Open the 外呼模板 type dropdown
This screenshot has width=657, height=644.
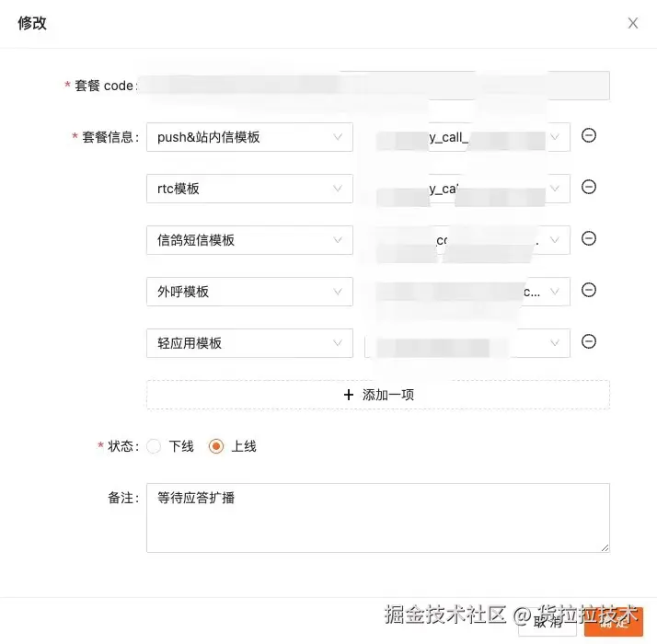click(x=248, y=292)
